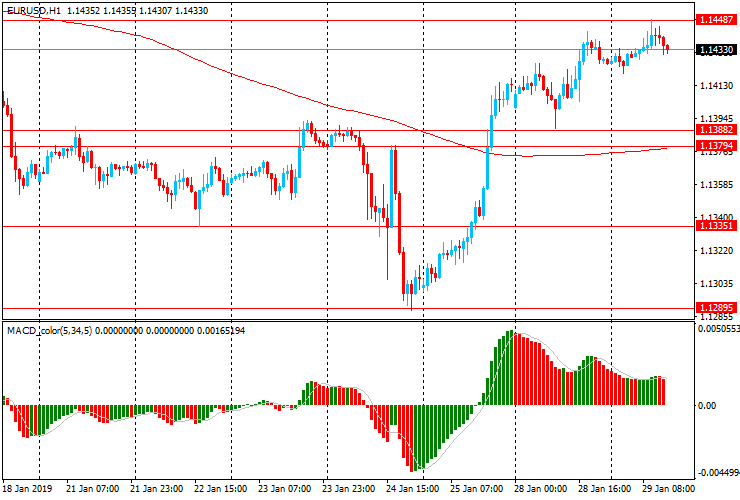Click the 1.13945 price axis value
740x500 pixels.
tap(717, 119)
